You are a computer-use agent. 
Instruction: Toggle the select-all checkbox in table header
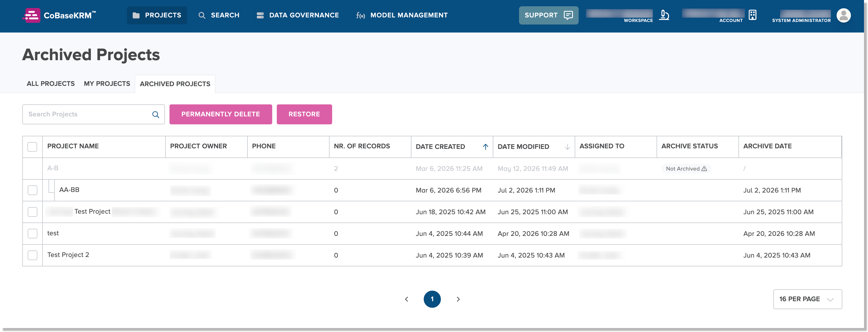coord(32,147)
